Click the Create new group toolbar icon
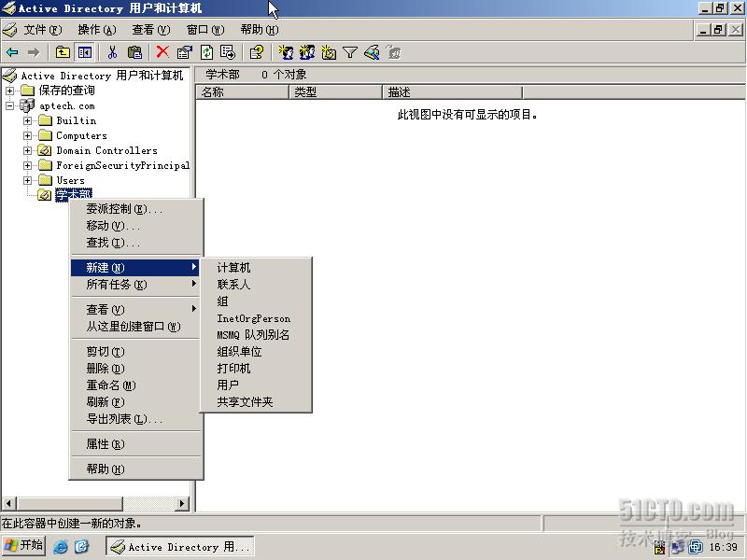The width and height of the screenshot is (747, 560). [x=307, y=52]
